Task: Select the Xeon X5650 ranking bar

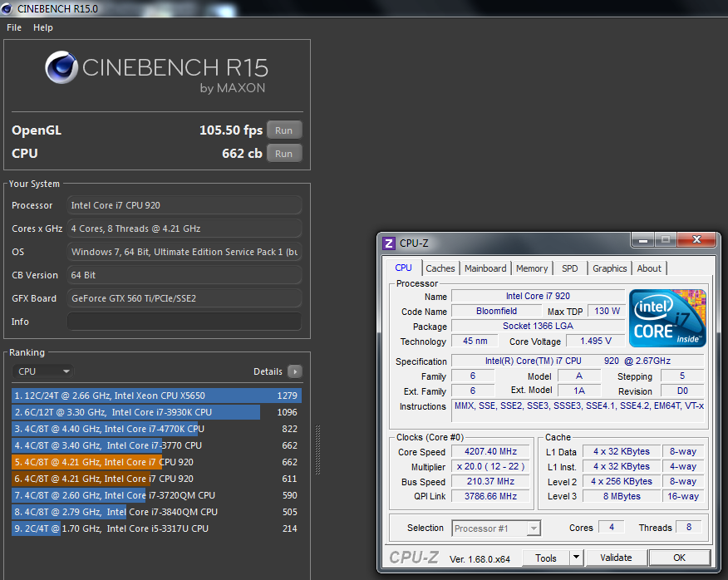Action: (156, 396)
